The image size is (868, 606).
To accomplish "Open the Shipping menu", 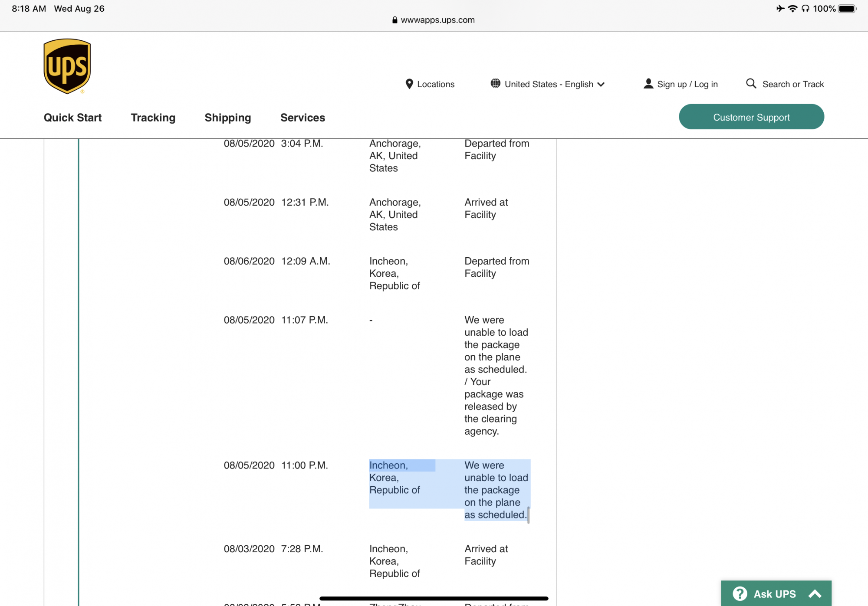I will [227, 118].
